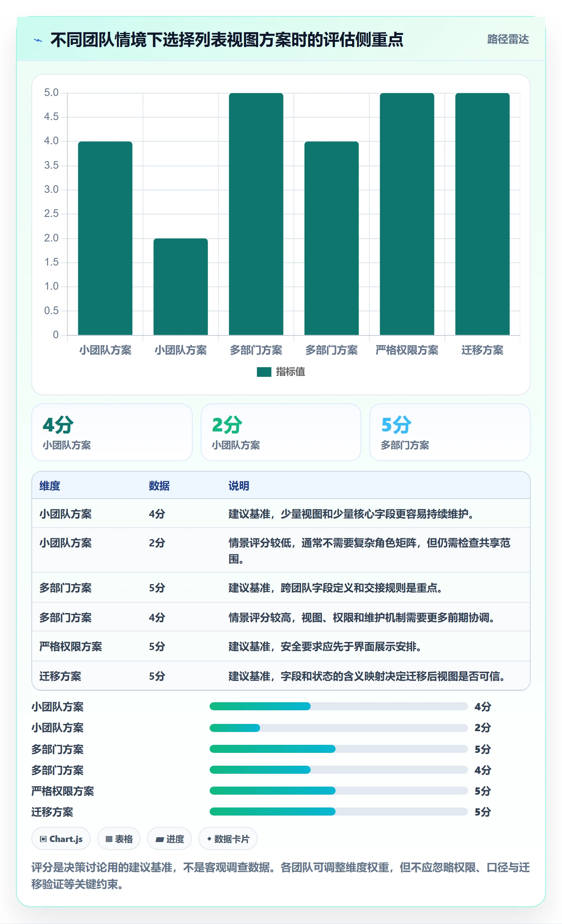The image size is (562, 924).
Task: Toggle the 指标值 legend color swatch
Action: 264,372
